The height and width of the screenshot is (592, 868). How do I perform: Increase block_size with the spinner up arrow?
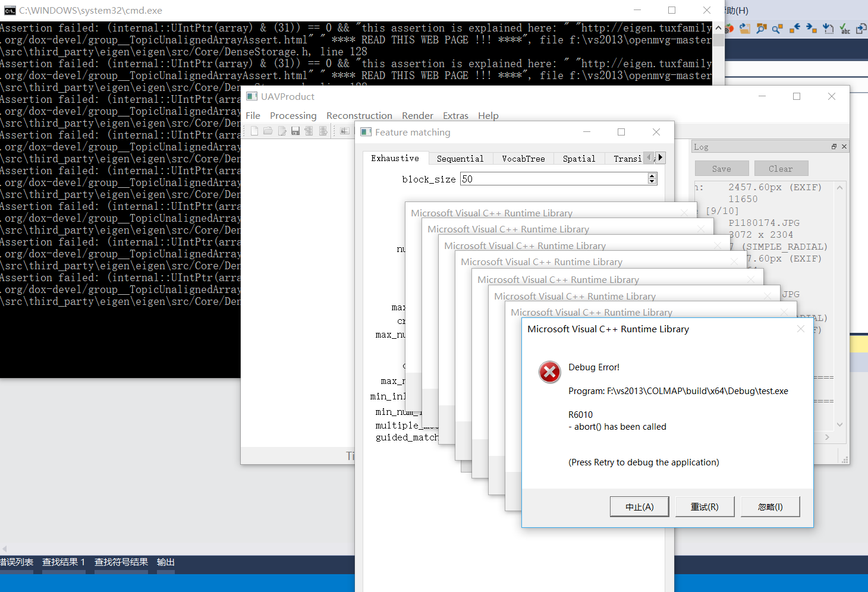pos(652,175)
